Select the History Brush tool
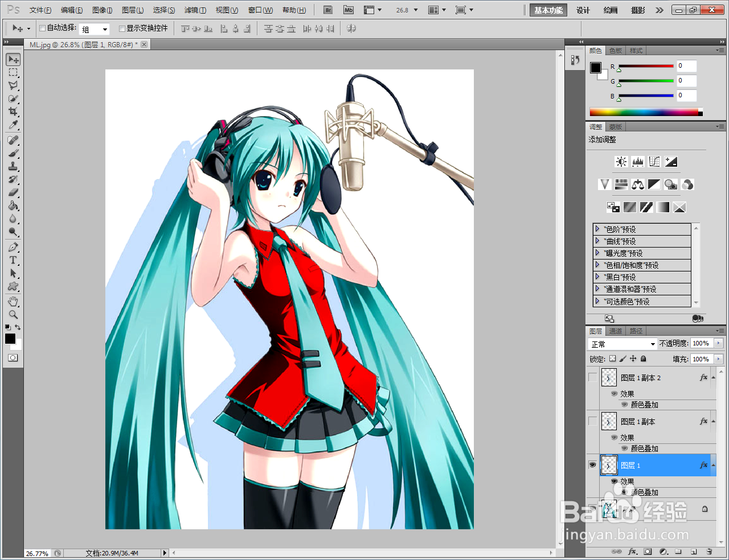This screenshot has width=729, height=560. pos(13,179)
